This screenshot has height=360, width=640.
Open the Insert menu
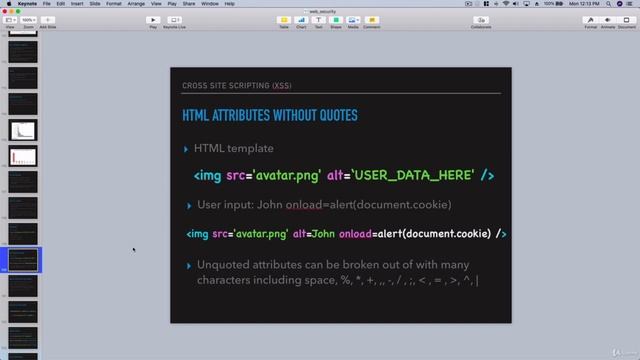77,4
